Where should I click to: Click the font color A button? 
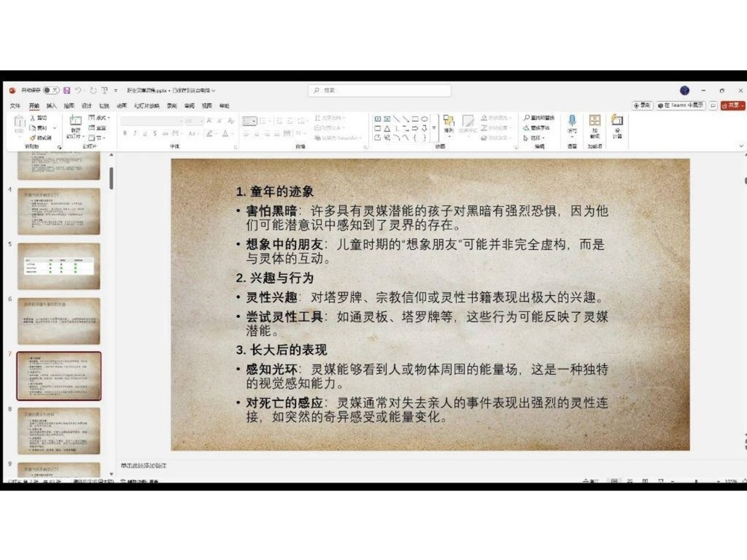pos(226,134)
